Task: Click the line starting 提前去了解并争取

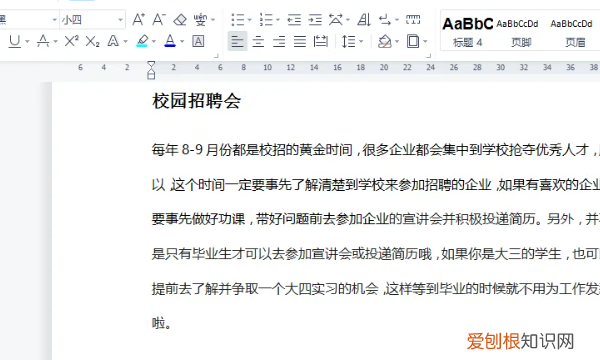Action: pyautogui.click(x=376, y=289)
